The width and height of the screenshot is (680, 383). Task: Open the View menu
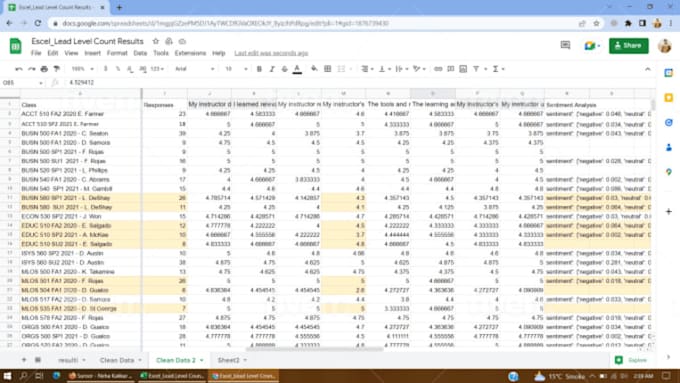(x=71, y=53)
